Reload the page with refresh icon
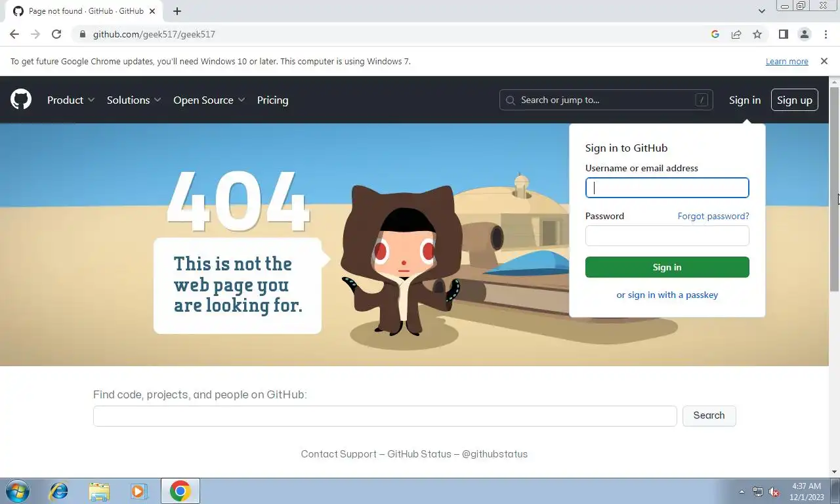 [x=56, y=34]
